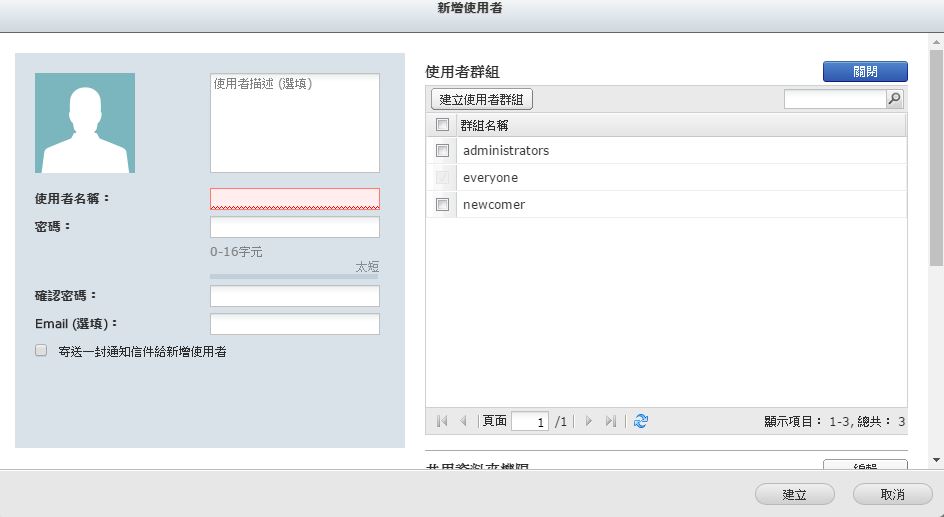Check the administrators group checkbox
The width and height of the screenshot is (944, 517).
442,151
